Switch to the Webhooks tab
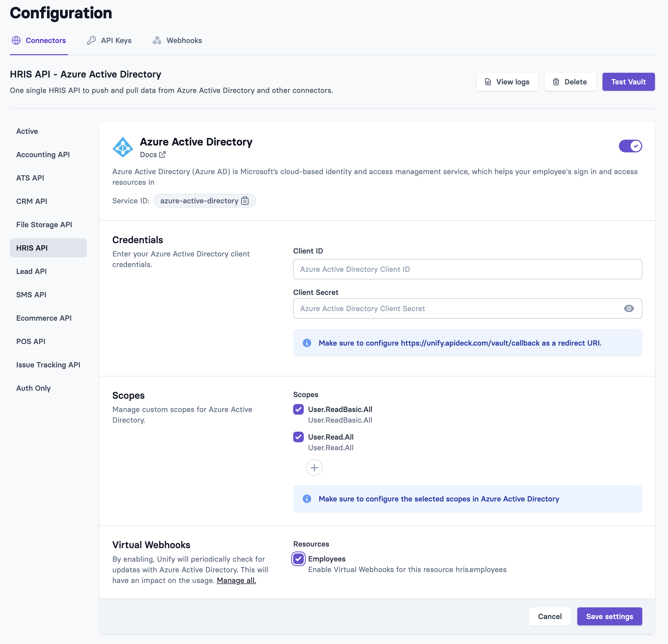Image resolution: width=668 pixels, height=644 pixels. [x=177, y=41]
